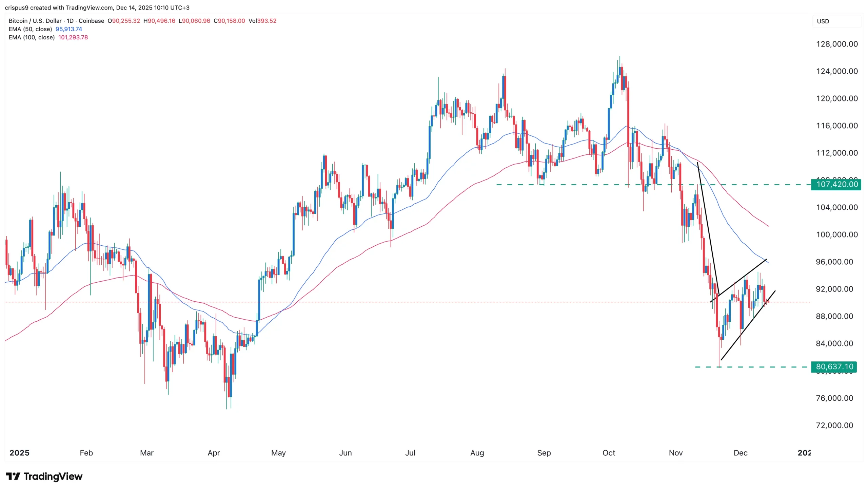Screen dimensions: 868x491
Task: Click the blue EMA 50 value 95,913.74
Action: pyautogui.click(x=69, y=29)
